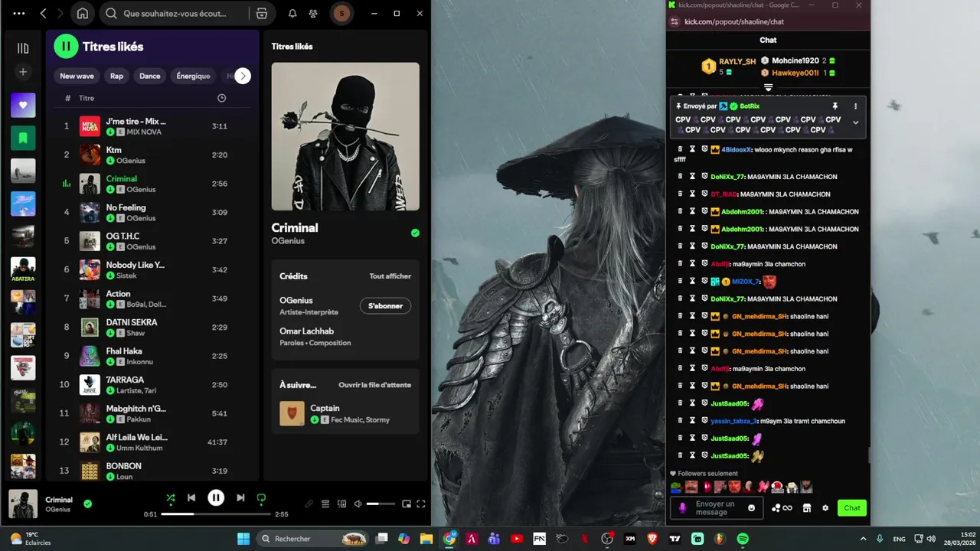Image resolution: width=980 pixels, height=551 pixels.
Task: Open the Kick shop icon
Action: [x=806, y=508]
